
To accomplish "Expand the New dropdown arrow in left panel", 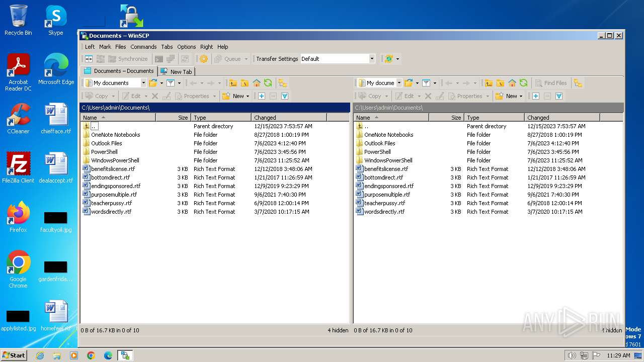I will coord(248,96).
